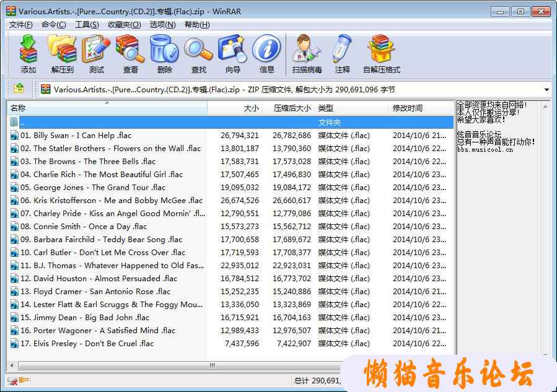Expand the archive path dropdown arrow

546,89
